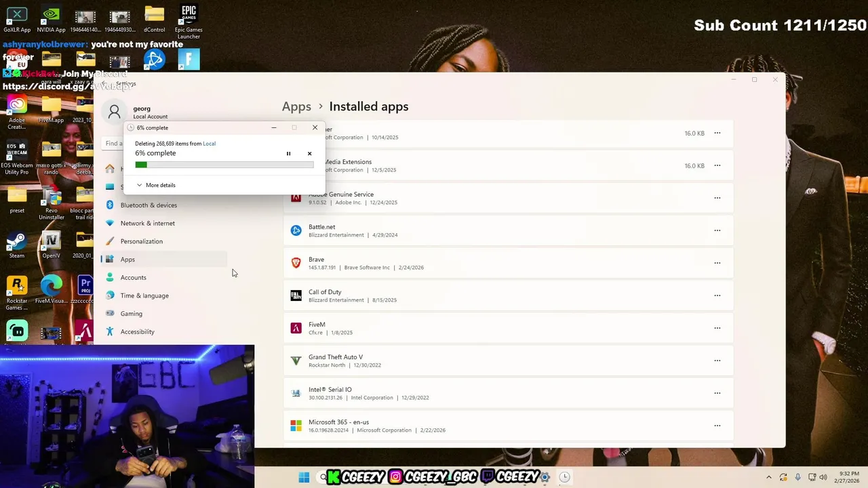Select the Premiere project file icon
Screen dimensions: 868x488
tap(84, 290)
